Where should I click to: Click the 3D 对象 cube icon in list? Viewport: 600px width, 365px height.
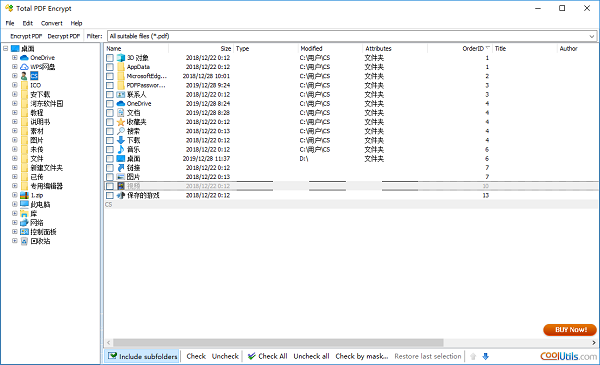point(121,58)
